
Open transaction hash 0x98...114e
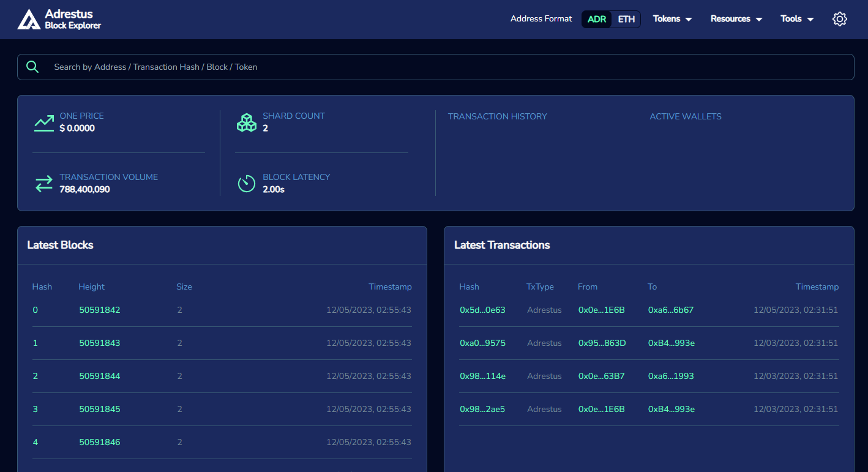[x=482, y=376]
